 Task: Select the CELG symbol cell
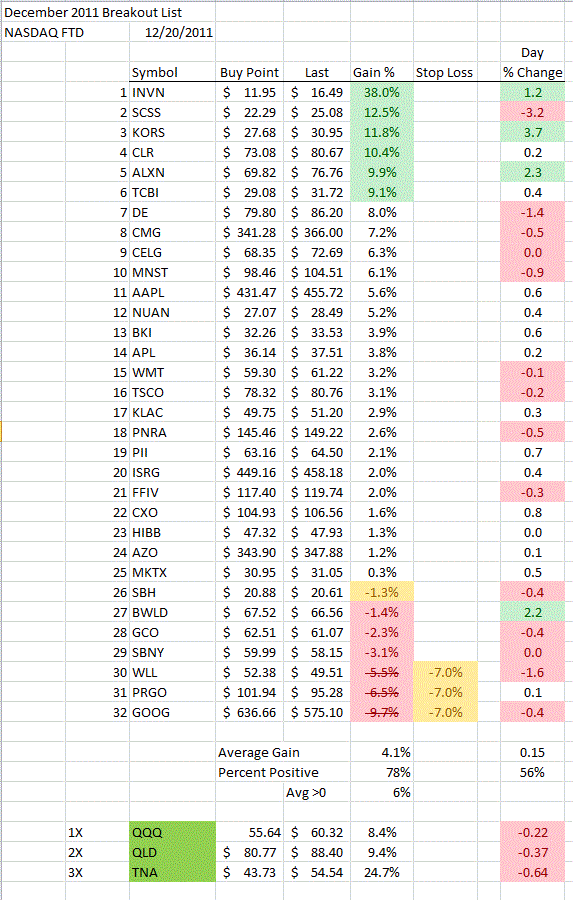172,253
